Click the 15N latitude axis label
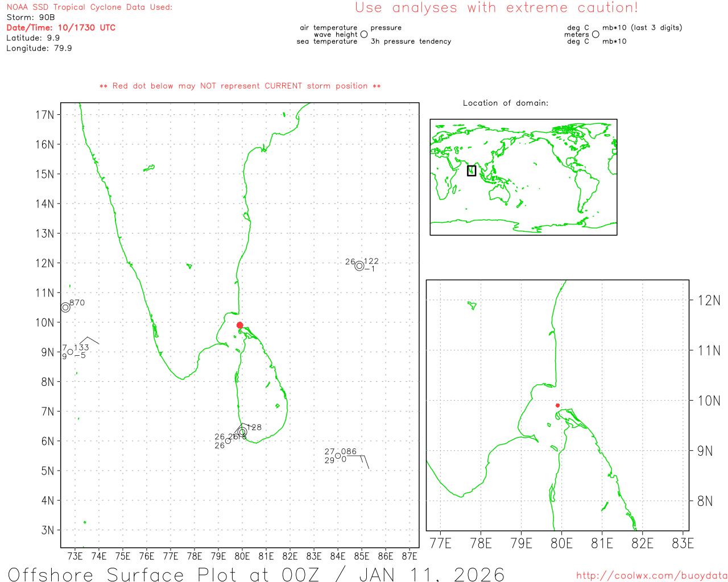Image resolution: width=728 pixels, height=582 pixels. [x=44, y=174]
